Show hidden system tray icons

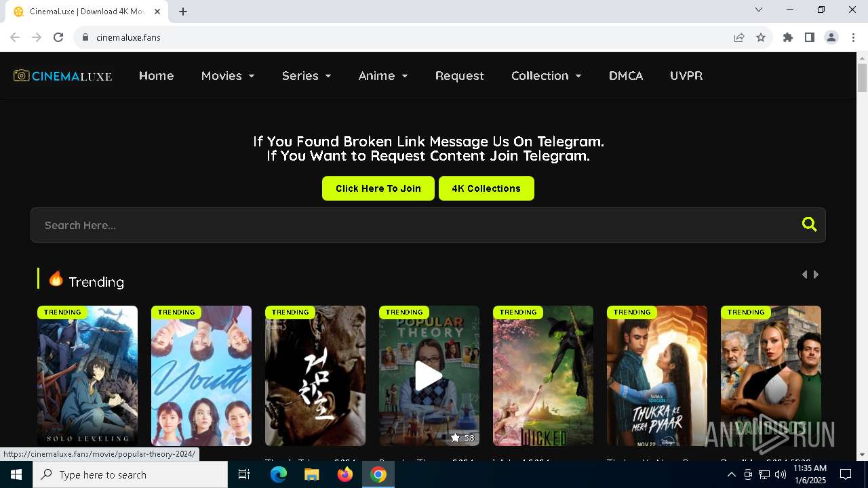[731, 474]
